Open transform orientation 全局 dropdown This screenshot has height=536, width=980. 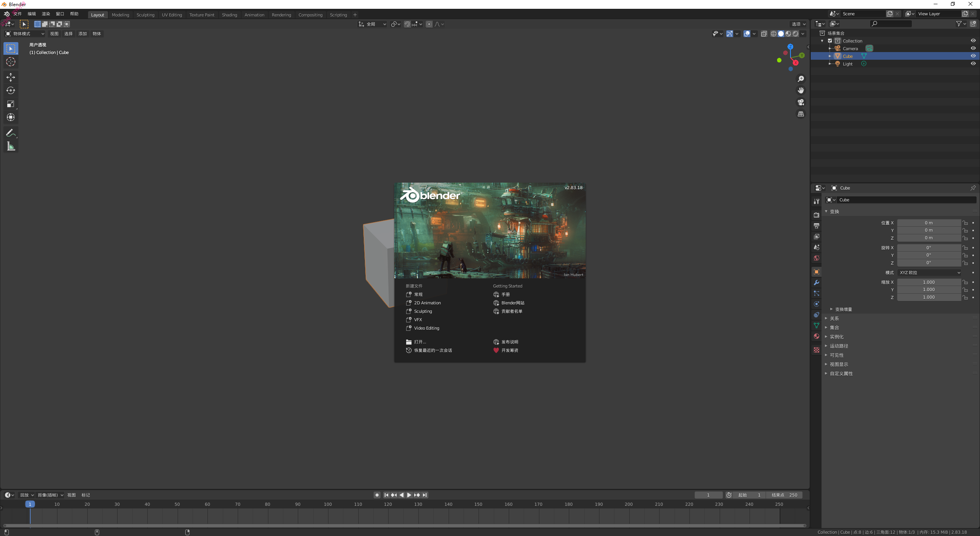[372, 24]
